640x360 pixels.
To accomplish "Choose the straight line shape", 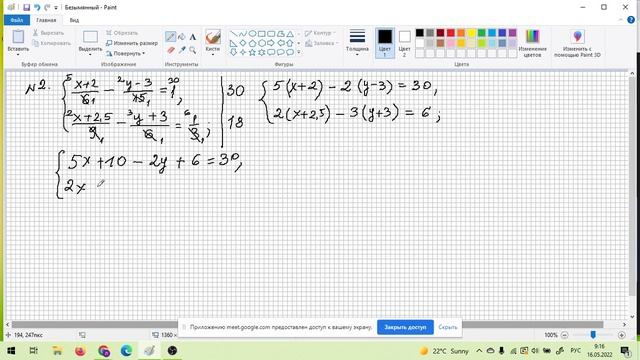I will (233, 33).
